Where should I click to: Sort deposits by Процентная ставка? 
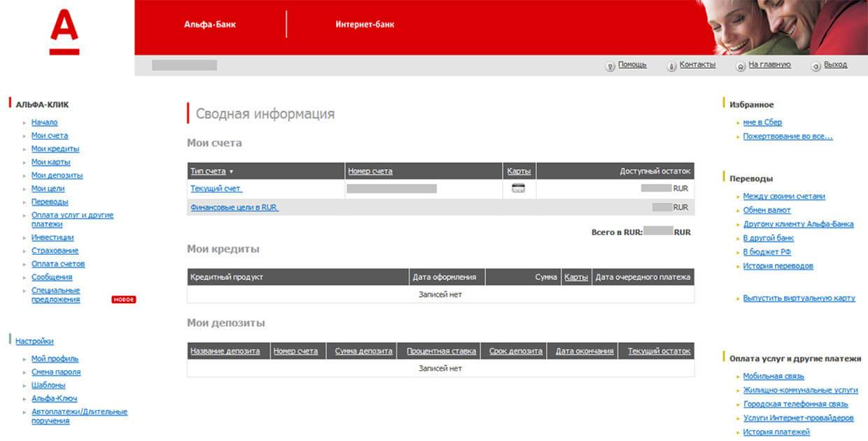(x=442, y=351)
